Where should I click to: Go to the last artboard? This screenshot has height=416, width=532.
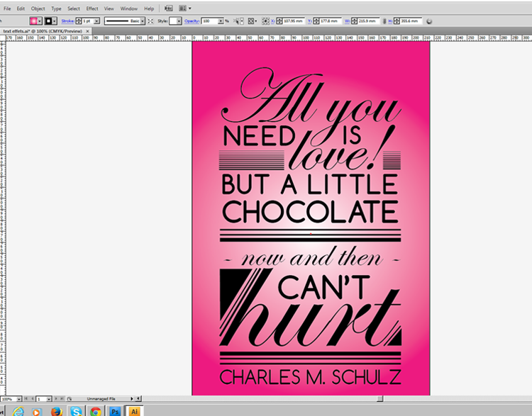(x=62, y=399)
